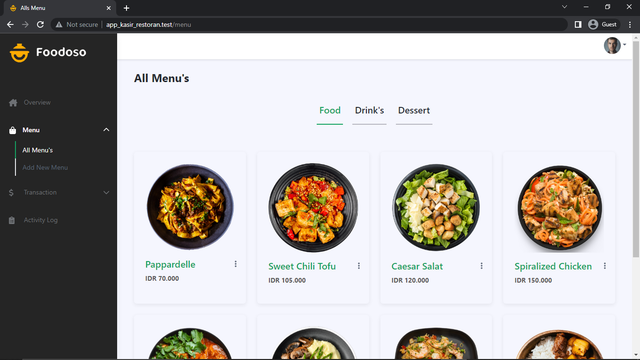Open the Pappardelle three-dot options
The image size is (640, 360).
coord(236,264)
